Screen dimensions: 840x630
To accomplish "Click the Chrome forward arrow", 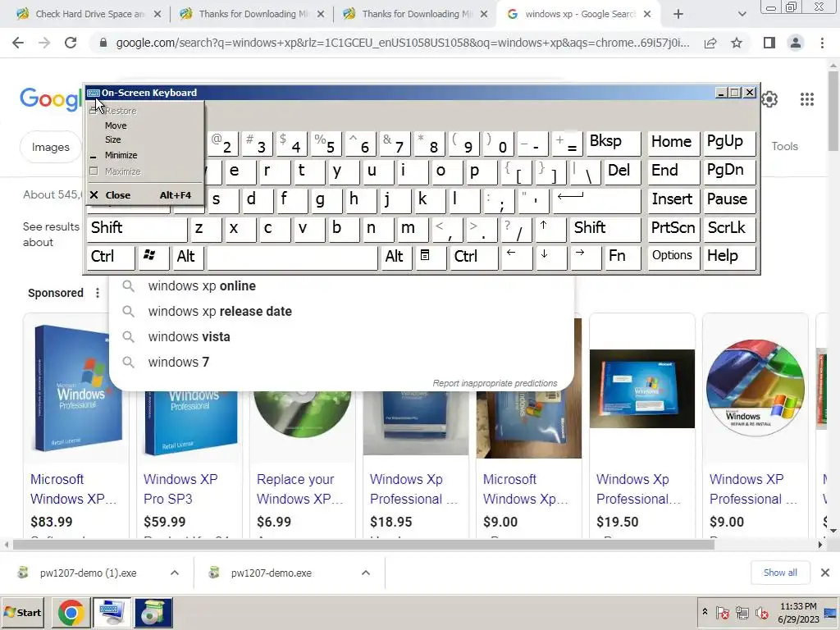I will pyautogui.click(x=44, y=43).
